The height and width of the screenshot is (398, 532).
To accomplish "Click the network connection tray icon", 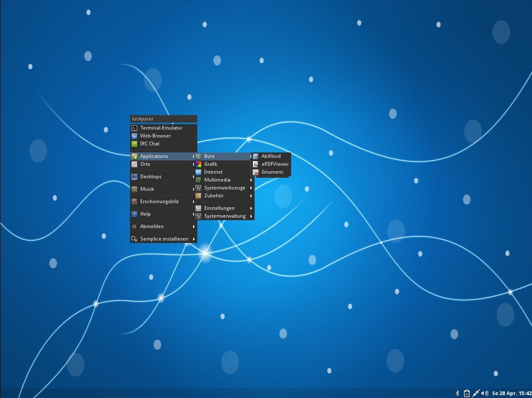I will tap(476, 393).
